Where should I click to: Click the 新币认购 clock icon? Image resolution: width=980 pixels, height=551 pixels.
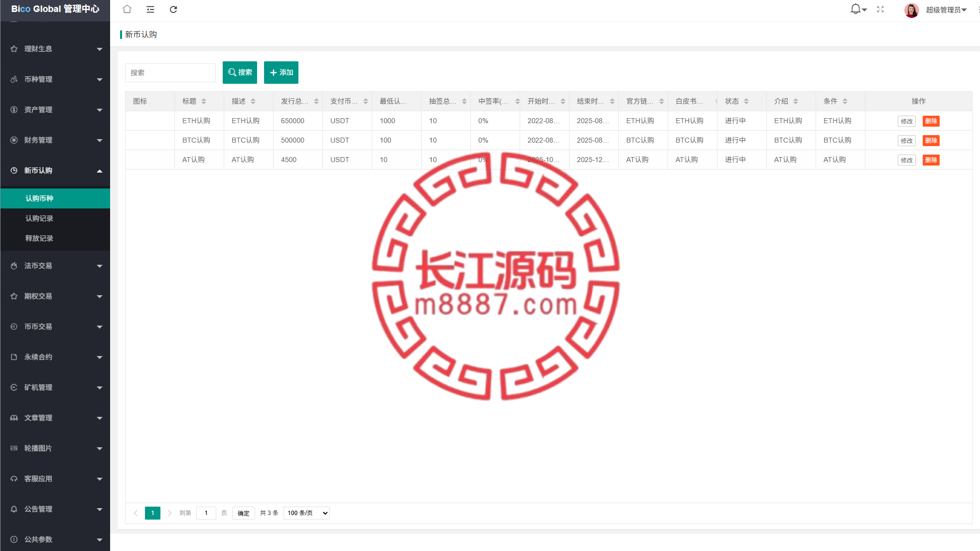pos(14,171)
